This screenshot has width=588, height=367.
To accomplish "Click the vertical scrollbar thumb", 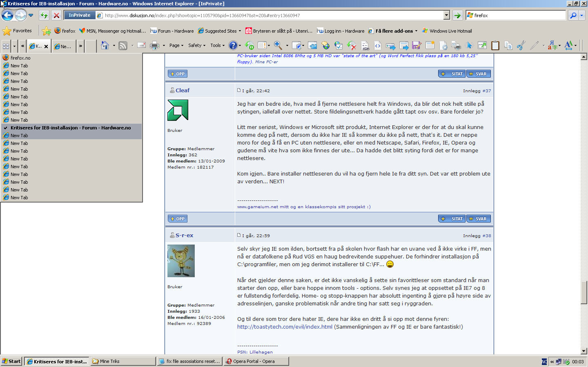I will tap(584, 293).
